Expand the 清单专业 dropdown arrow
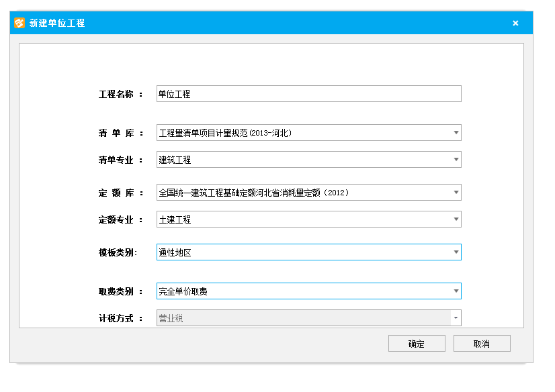This screenshot has height=392, width=555. click(456, 160)
